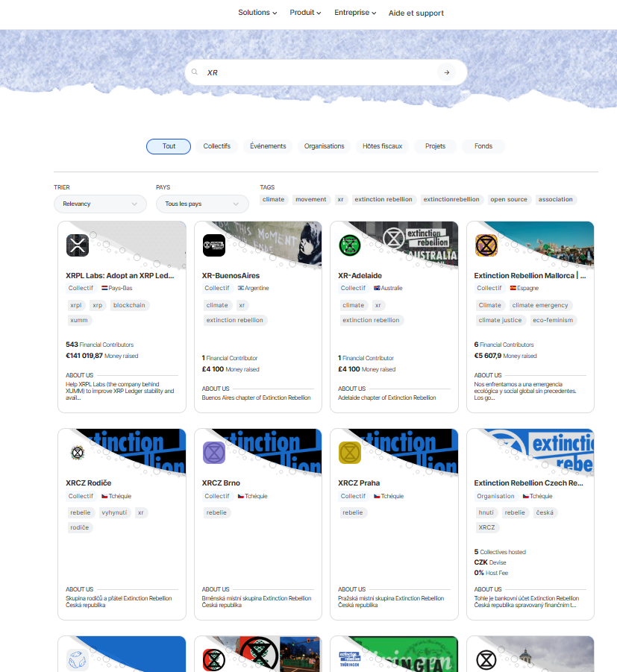Click the XRCZ Rodiče avatar icon
This screenshot has height=672, width=617.
(x=78, y=453)
